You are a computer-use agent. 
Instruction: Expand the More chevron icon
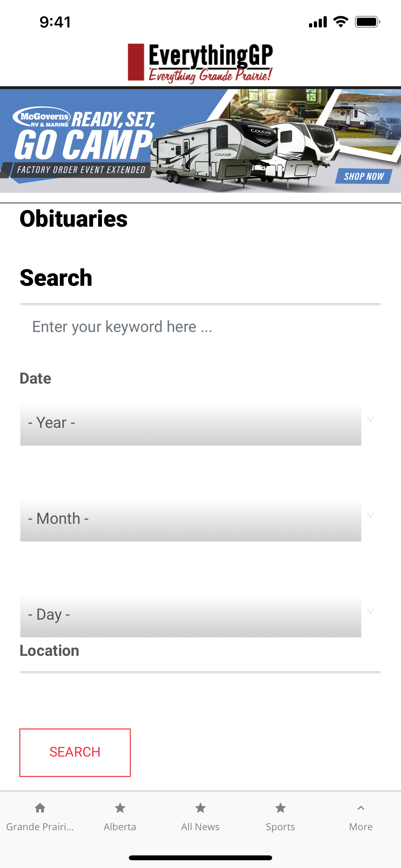click(361, 808)
